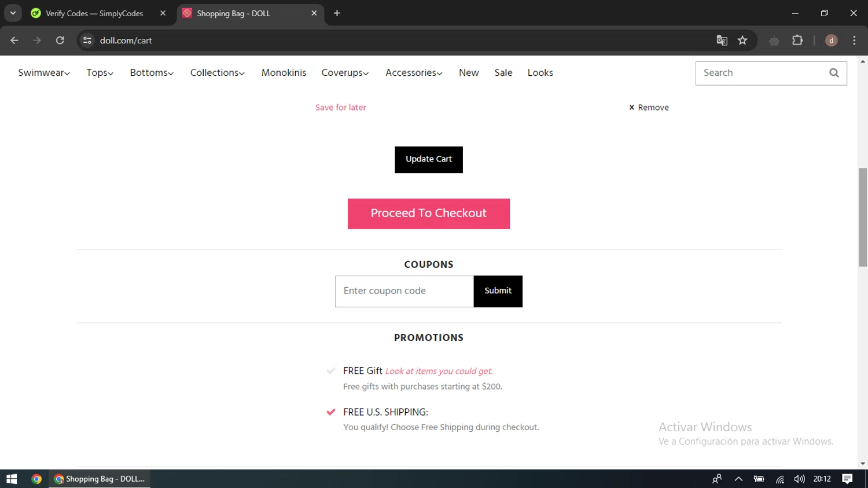Close the Shopping Bag DOLL tab
The width and height of the screenshot is (868, 488).
[x=314, y=13]
